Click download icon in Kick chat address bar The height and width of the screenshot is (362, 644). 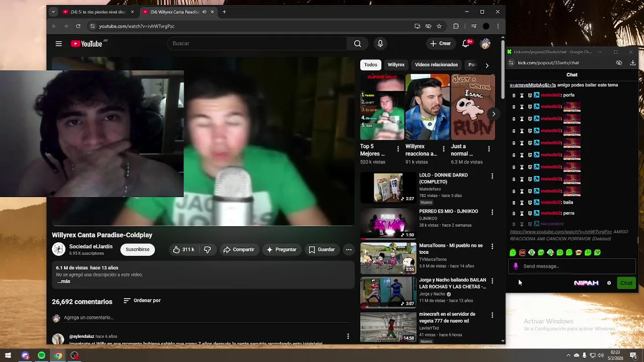tap(632, 63)
